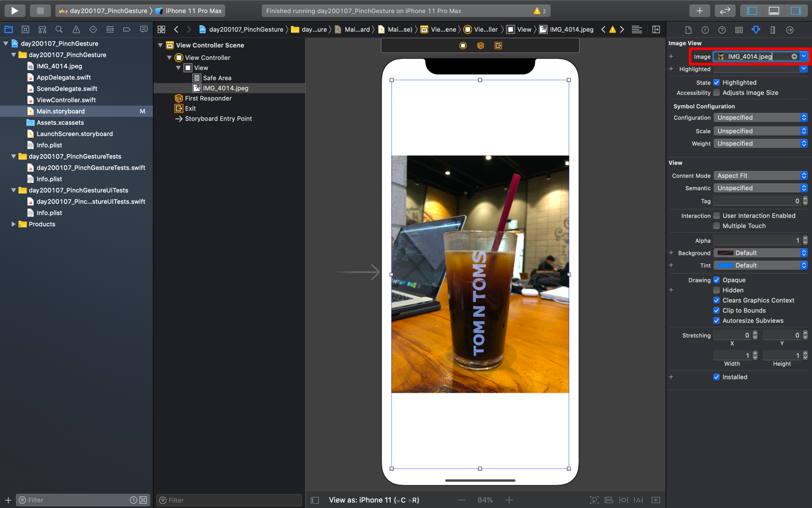Toggle the Highlighted state checkbox
The height and width of the screenshot is (508, 812).
pyautogui.click(x=716, y=83)
